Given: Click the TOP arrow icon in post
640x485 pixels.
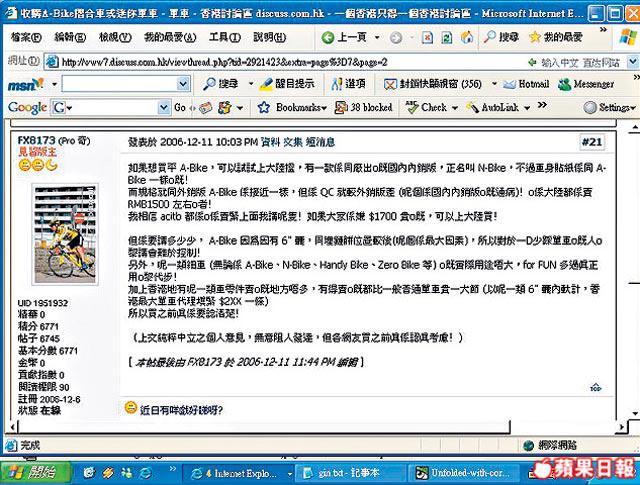Looking at the screenshot, I should [x=596, y=387].
